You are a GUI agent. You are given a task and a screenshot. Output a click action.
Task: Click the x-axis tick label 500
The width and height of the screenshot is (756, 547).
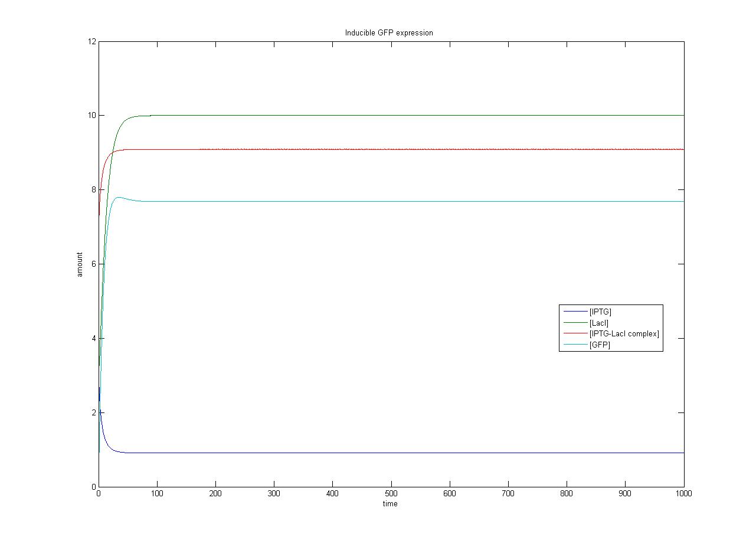click(x=390, y=494)
